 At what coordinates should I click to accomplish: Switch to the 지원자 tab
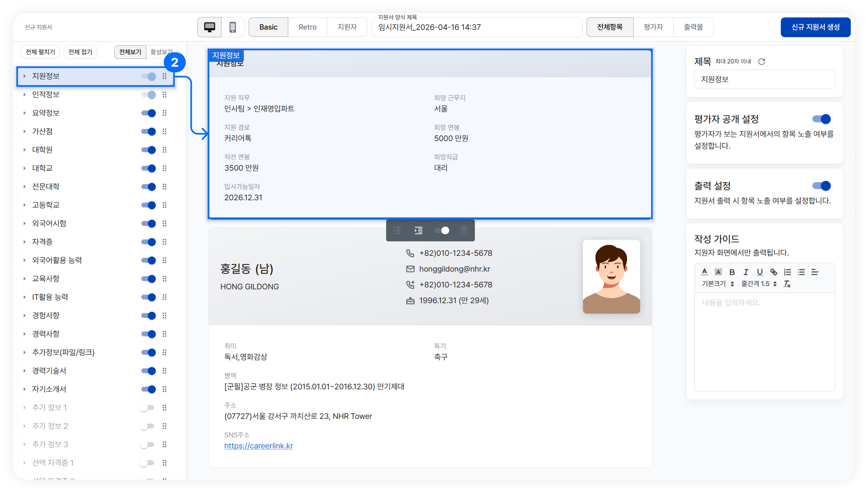click(x=347, y=27)
